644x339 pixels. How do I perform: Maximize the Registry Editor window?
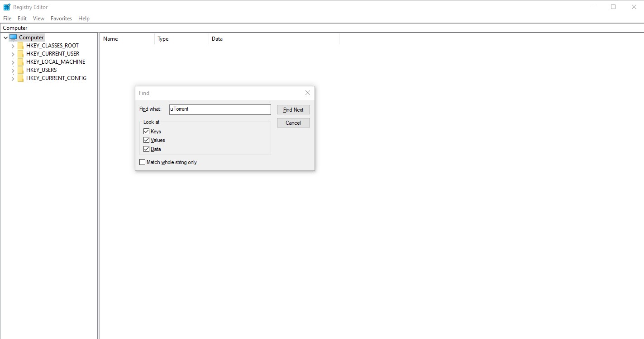[613, 7]
